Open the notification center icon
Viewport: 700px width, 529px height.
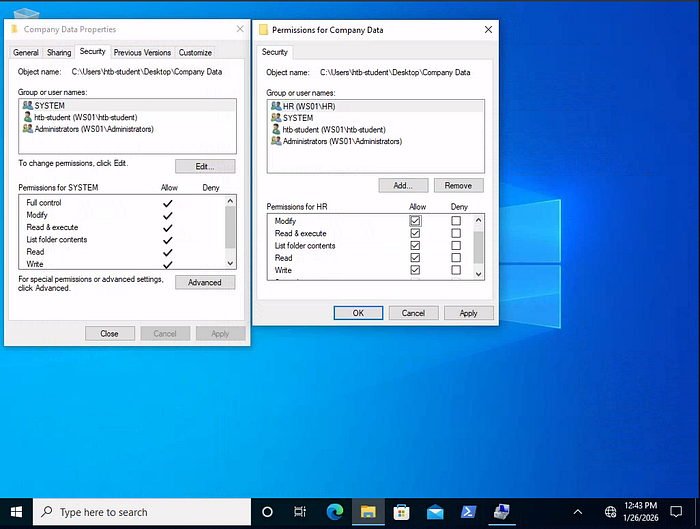click(676, 512)
